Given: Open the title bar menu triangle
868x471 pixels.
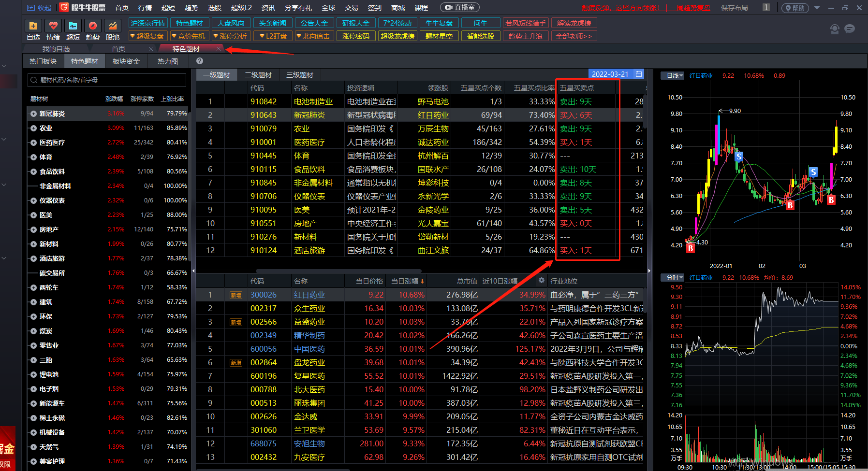Looking at the screenshot, I should point(817,8).
